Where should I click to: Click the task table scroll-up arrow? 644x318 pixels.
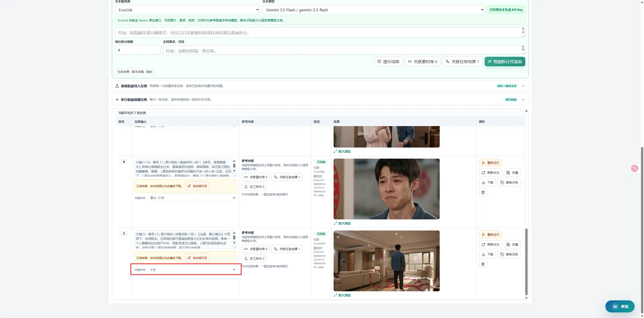point(526,111)
